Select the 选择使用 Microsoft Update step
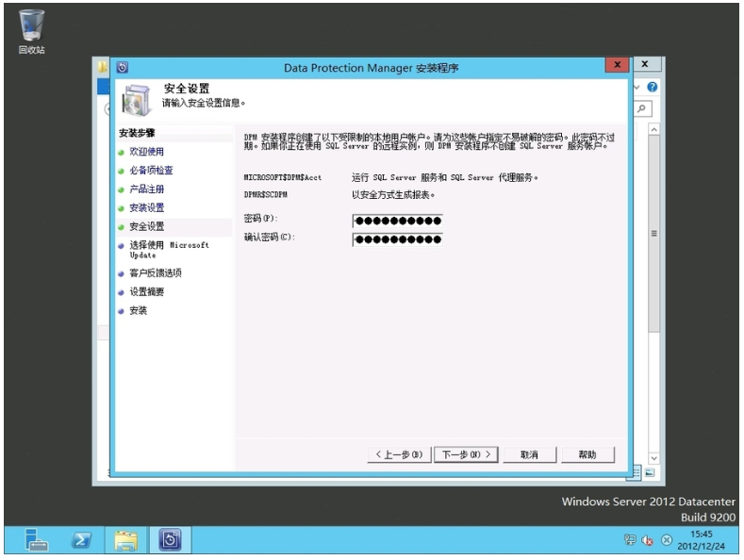 pyautogui.click(x=169, y=250)
